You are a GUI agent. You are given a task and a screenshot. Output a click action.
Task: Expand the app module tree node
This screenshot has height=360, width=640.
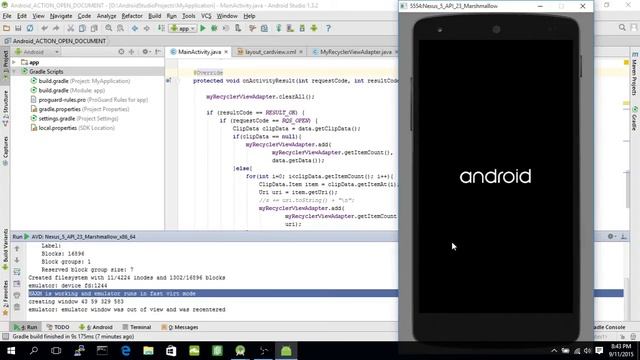[14, 62]
